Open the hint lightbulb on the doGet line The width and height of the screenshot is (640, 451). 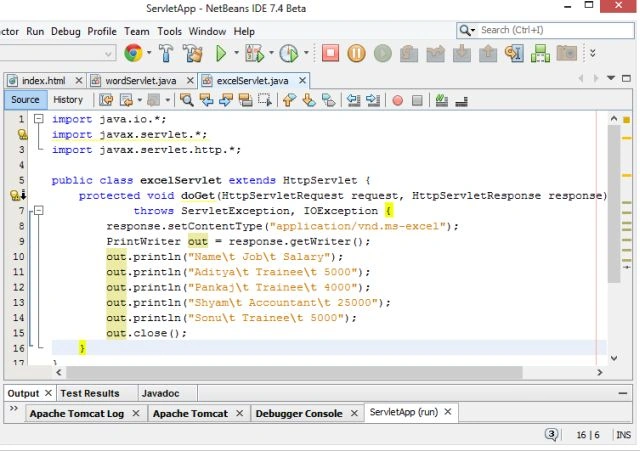[x=15, y=195]
